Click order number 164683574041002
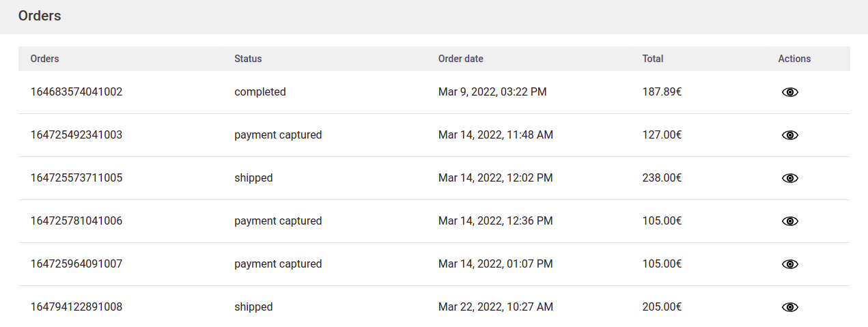868x327 pixels. 76,91
